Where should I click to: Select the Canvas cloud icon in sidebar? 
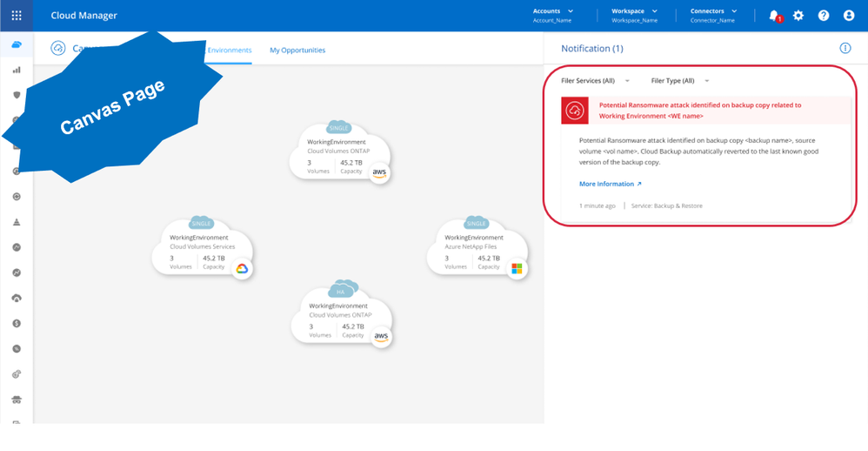point(17,45)
